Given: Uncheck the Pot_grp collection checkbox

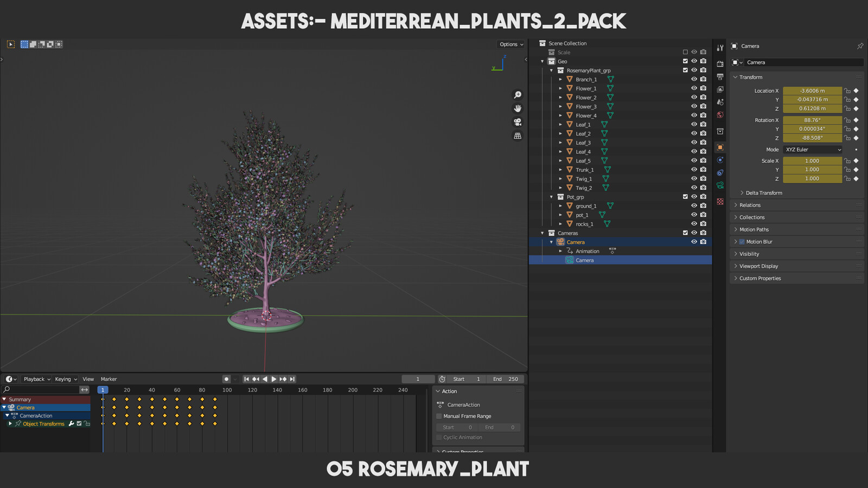Looking at the screenshot, I should coord(685,197).
